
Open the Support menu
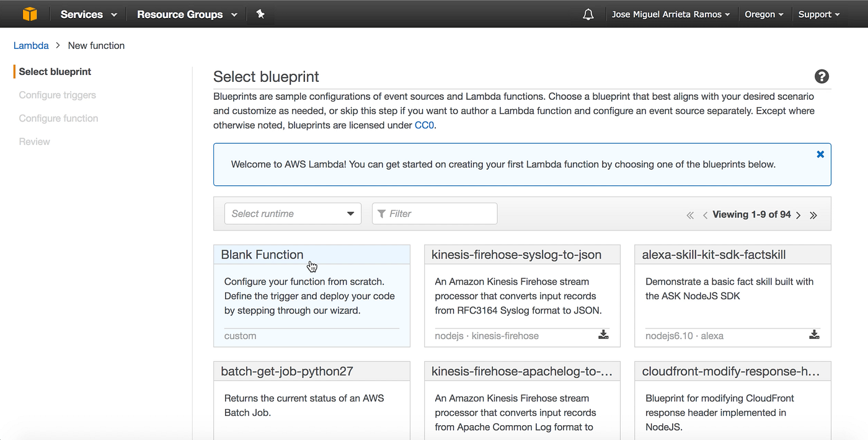[819, 14]
